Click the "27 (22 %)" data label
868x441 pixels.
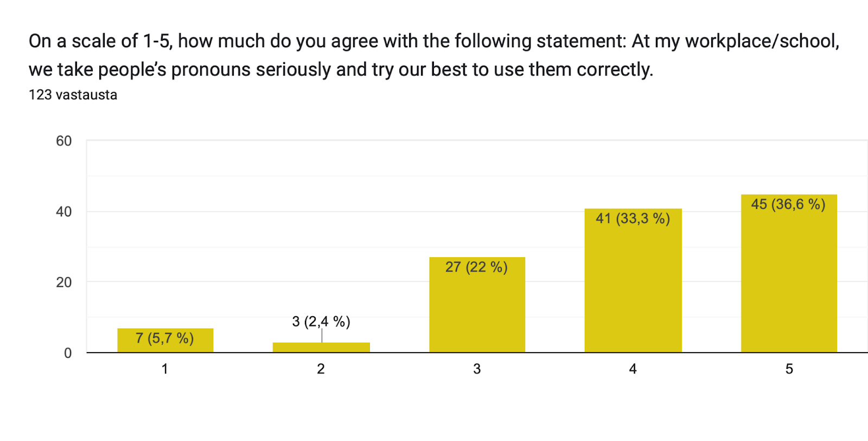(476, 267)
